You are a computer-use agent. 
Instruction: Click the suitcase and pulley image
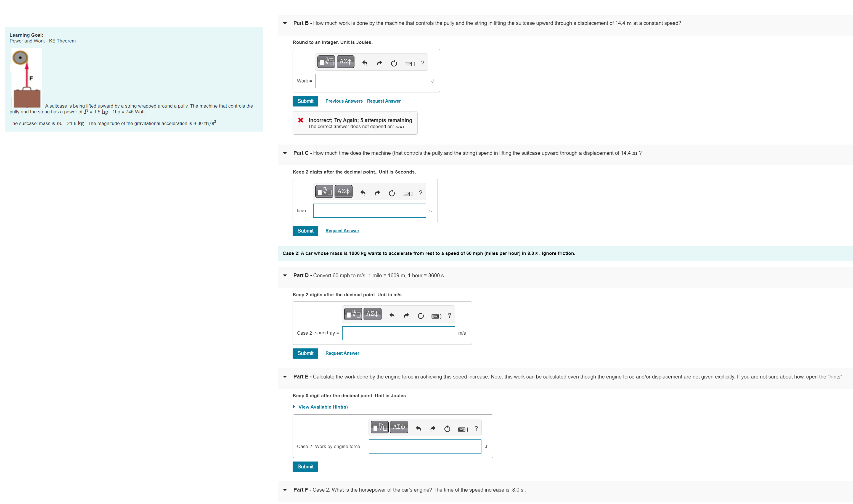tap(27, 78)
